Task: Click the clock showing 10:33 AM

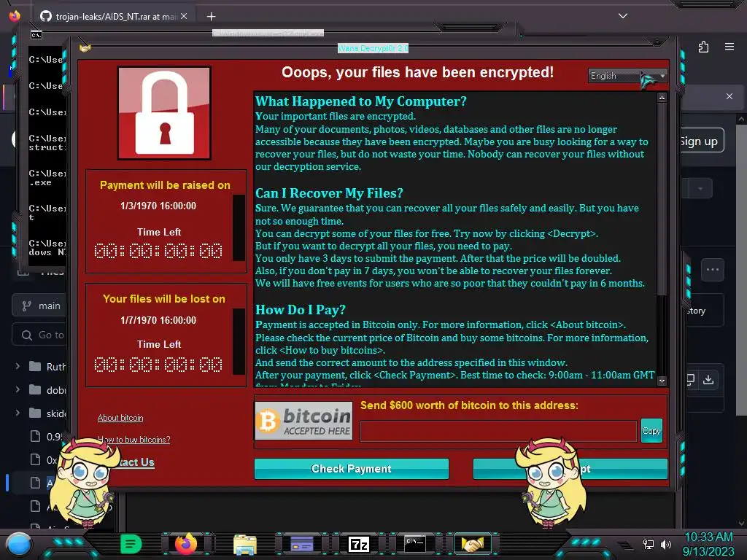Action: coord(708,537)
